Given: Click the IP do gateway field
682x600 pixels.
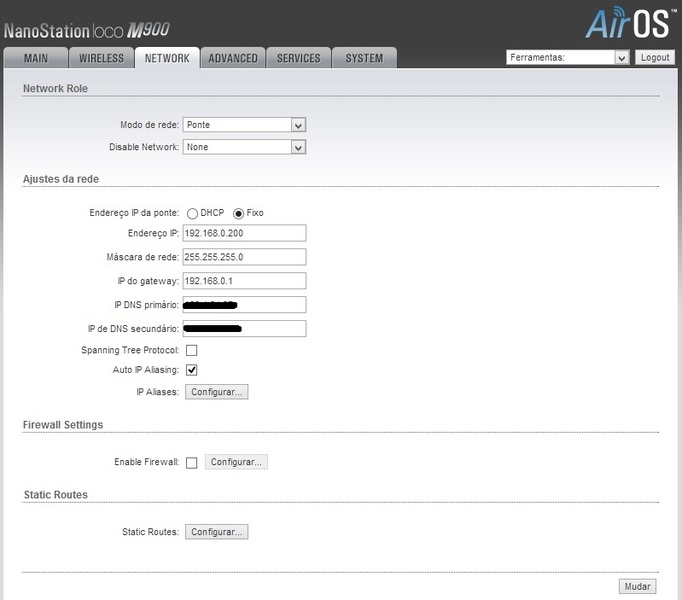Looking at the screenshot, I should 244,281.
